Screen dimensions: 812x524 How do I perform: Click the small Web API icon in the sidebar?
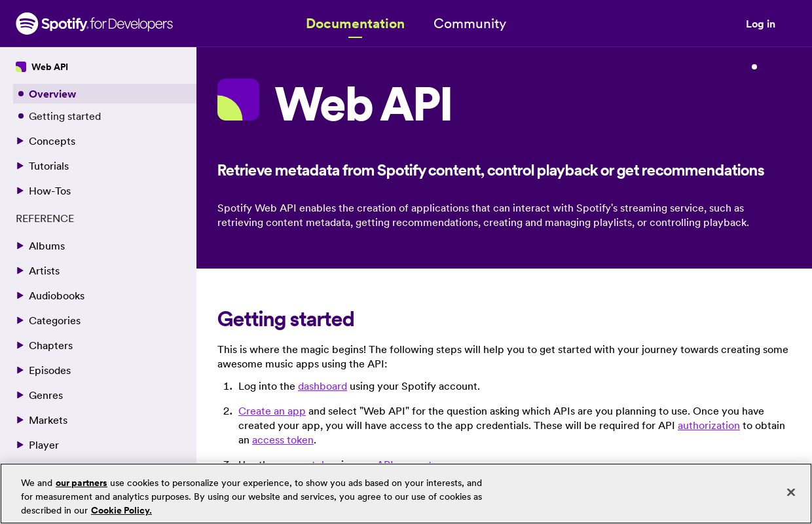pyautogui.click(x=21, y=67)
